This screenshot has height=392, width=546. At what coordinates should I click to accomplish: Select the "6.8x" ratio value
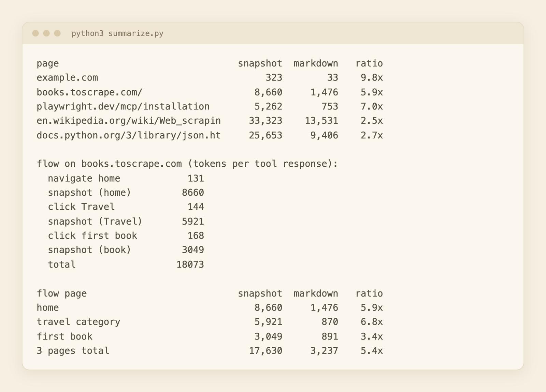click(x=372, y=322)
